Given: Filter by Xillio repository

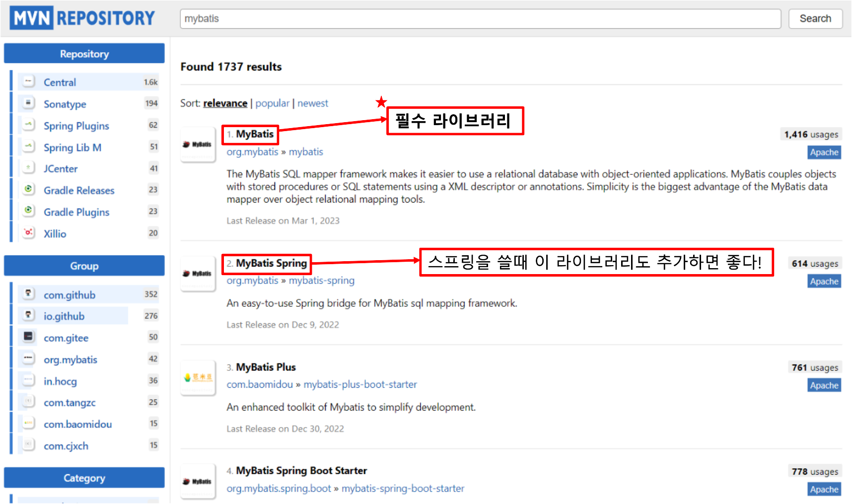Looking at the screenshot, I should [x=55, y=234].
